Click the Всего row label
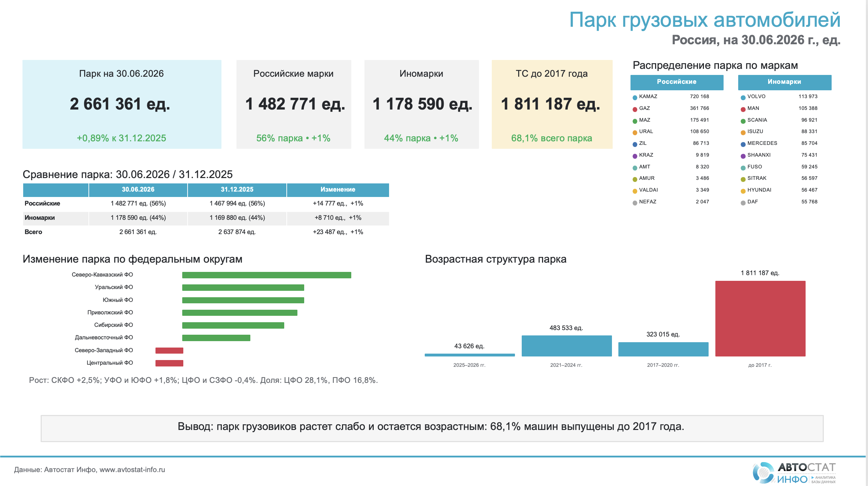868x486 pixels. pyautogui.click(x=33, y=232)
